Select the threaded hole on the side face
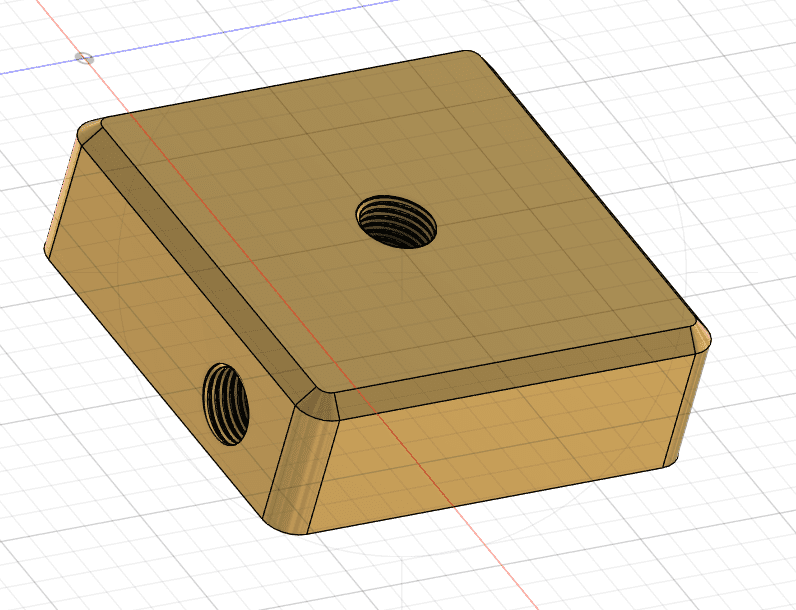Screen dimensions: 796x610 tap(226, 404)
